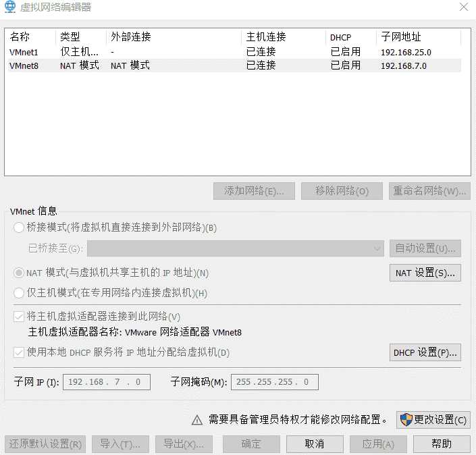Click 已启用 DHCP cell for VMnet1

click(346, 51)
